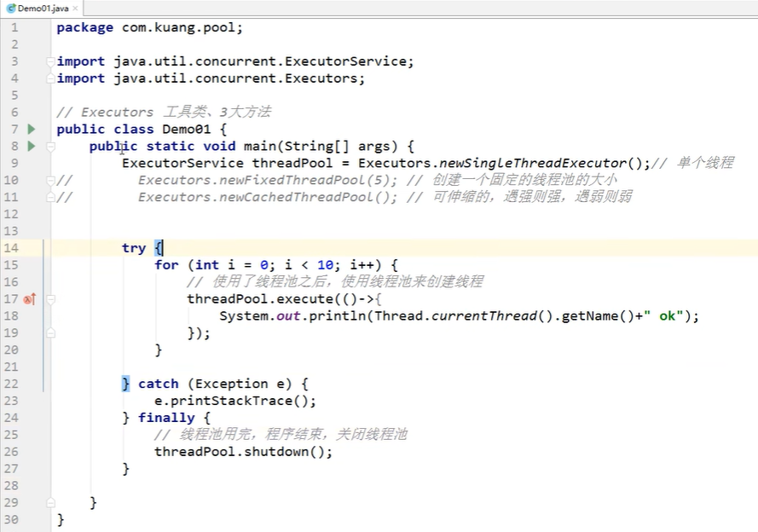
Task: Click the 'catch' keyword on line 22
Action: click(x=158, y=384)
